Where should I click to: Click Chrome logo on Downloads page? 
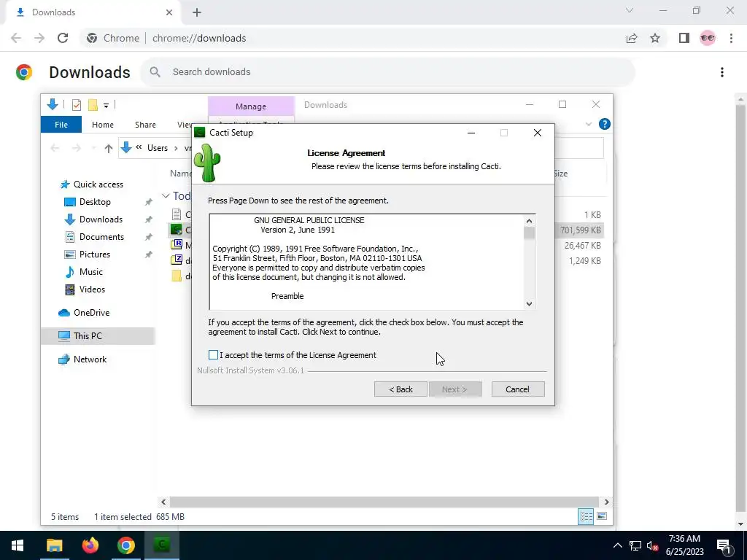pos(24,72)
